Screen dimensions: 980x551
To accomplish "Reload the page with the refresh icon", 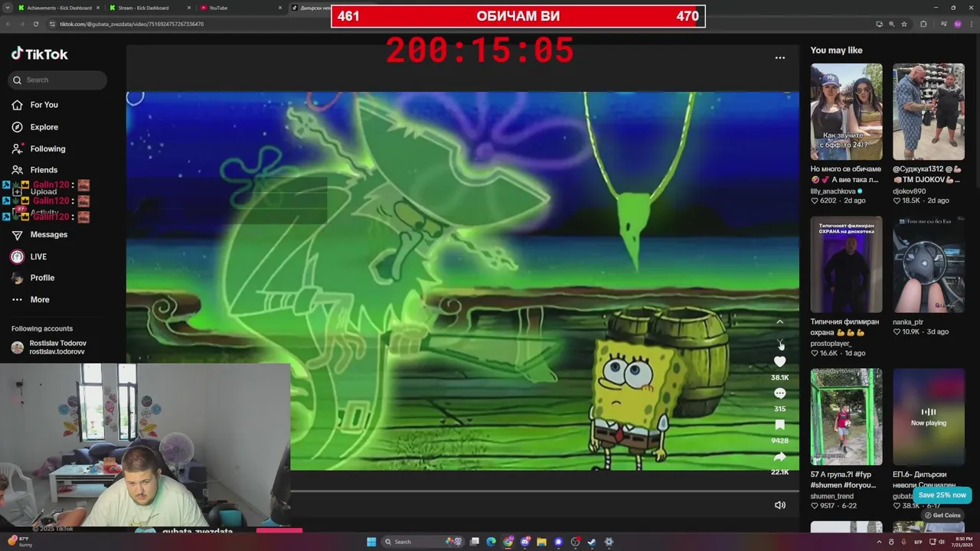I will [35, 24].
